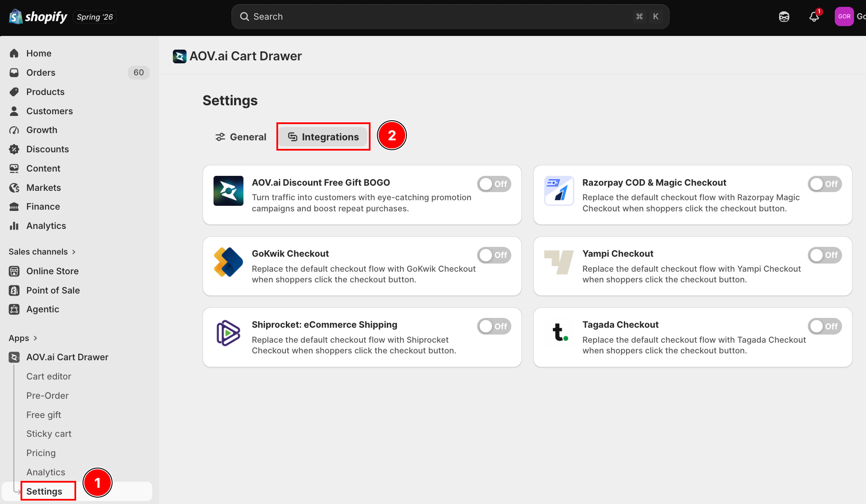Image resolution: width=866 pixels, height=504 pixels.
Task: Expand the Apps section
Action: [23, 338]
